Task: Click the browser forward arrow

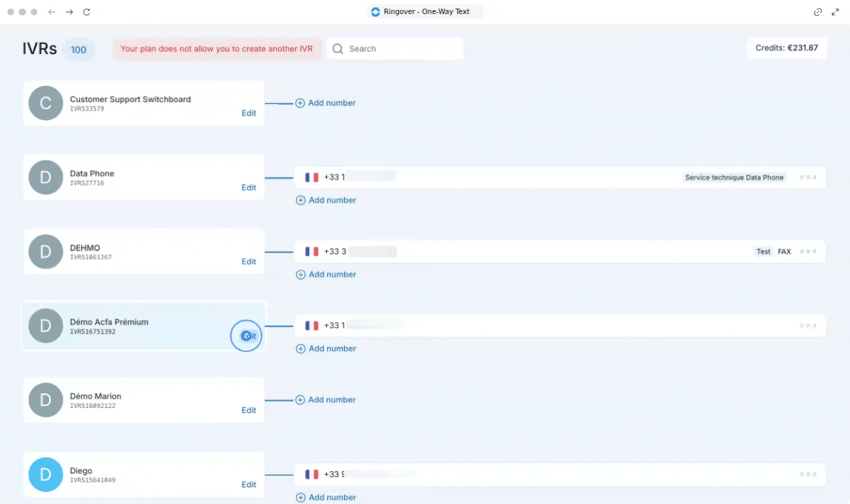Action: (69, 12)
